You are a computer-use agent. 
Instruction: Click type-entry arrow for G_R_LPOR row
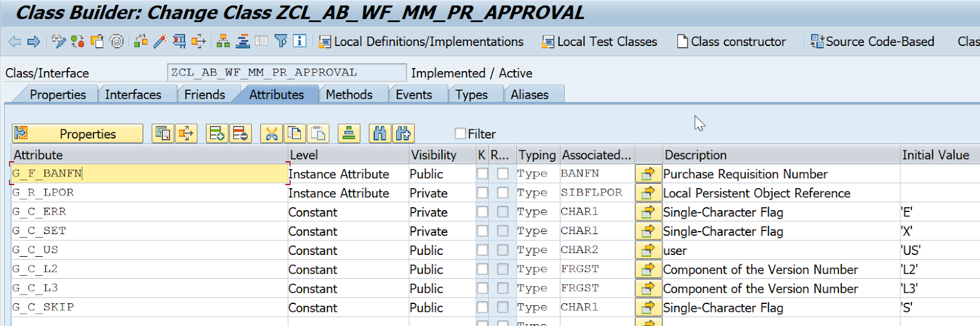point(648,193)
